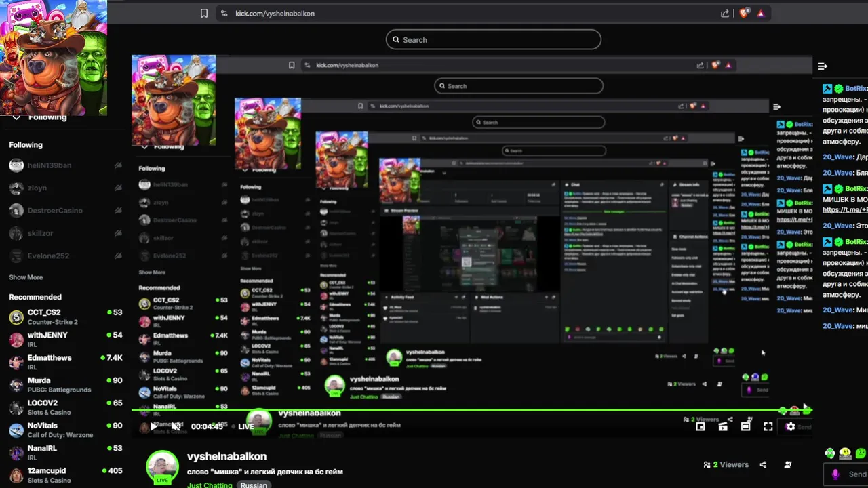Click the green player progress bar
This screenshot has width=868, height=488.
(471, 410)
